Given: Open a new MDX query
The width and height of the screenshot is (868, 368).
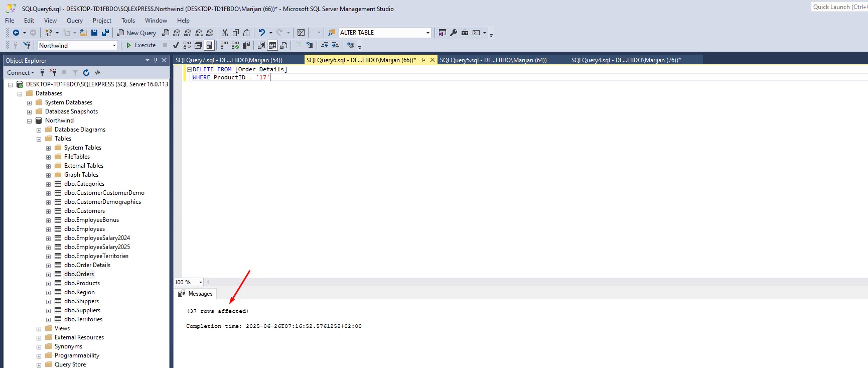Looking at the screenshot, I should [177, 33].
